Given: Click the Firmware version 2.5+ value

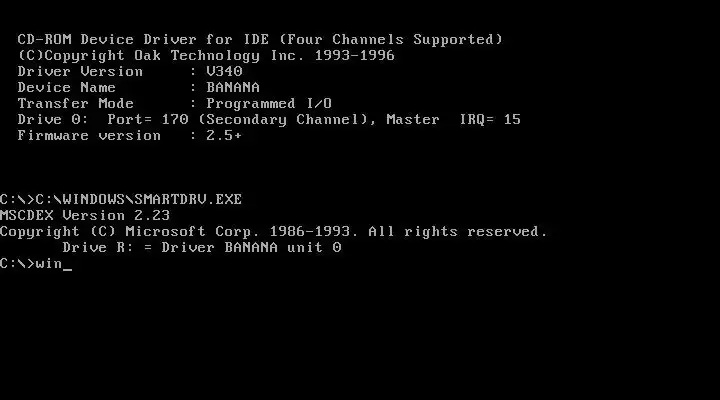Looking at the screenshot, I should point(224,135).
